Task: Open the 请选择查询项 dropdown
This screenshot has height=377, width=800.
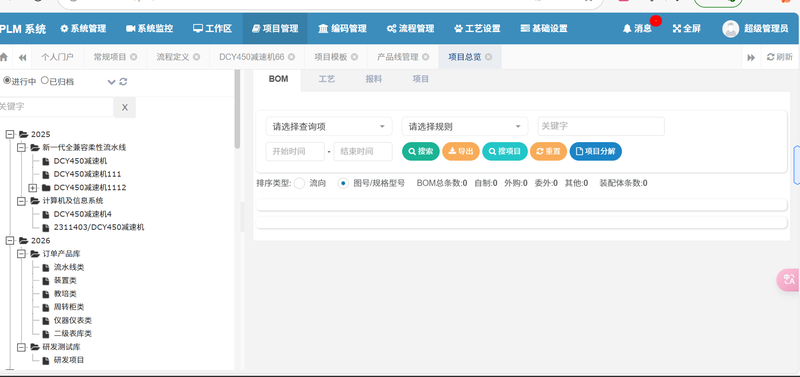Action: (x=329, y=127)
